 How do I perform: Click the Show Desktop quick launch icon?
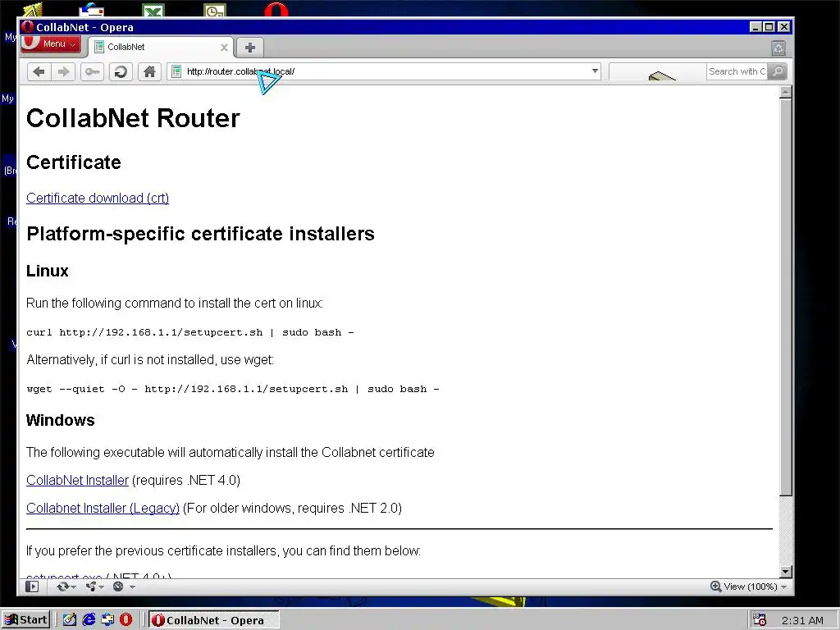click(107, 620)
